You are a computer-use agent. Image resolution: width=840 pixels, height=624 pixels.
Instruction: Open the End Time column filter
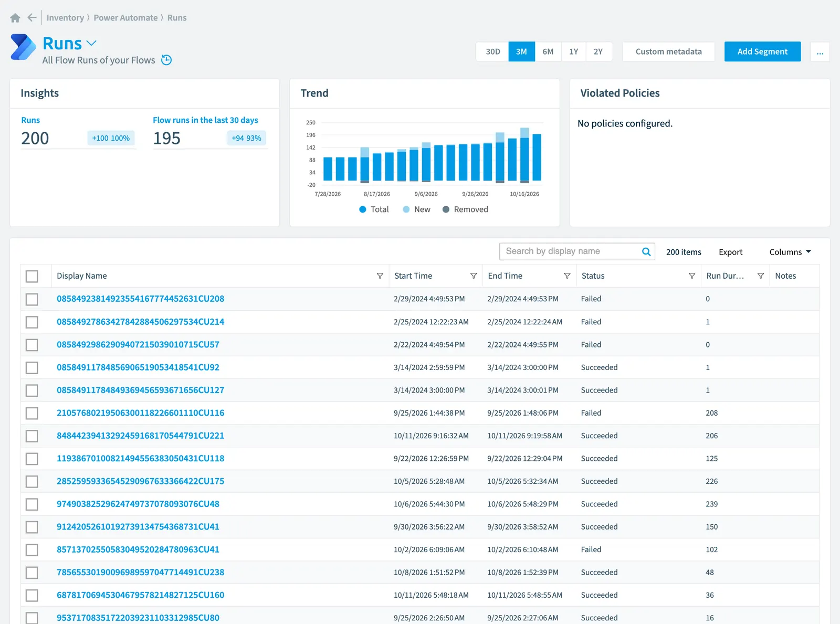[567, 276]
